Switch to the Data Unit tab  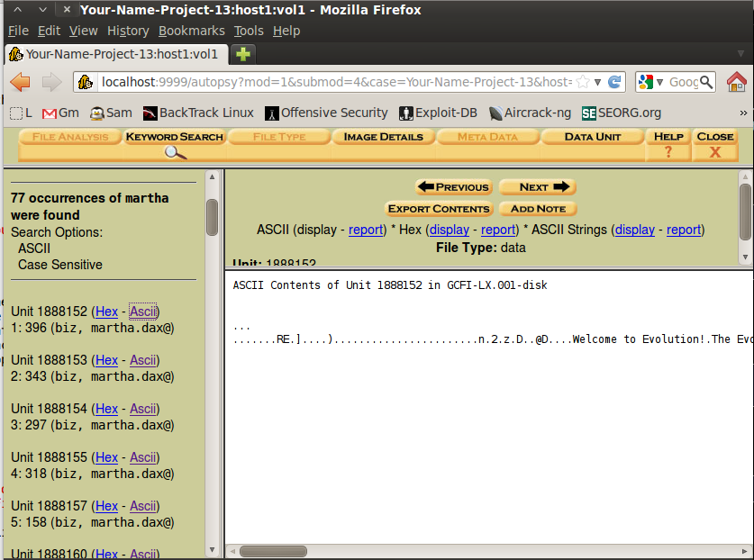coord(593,137)
